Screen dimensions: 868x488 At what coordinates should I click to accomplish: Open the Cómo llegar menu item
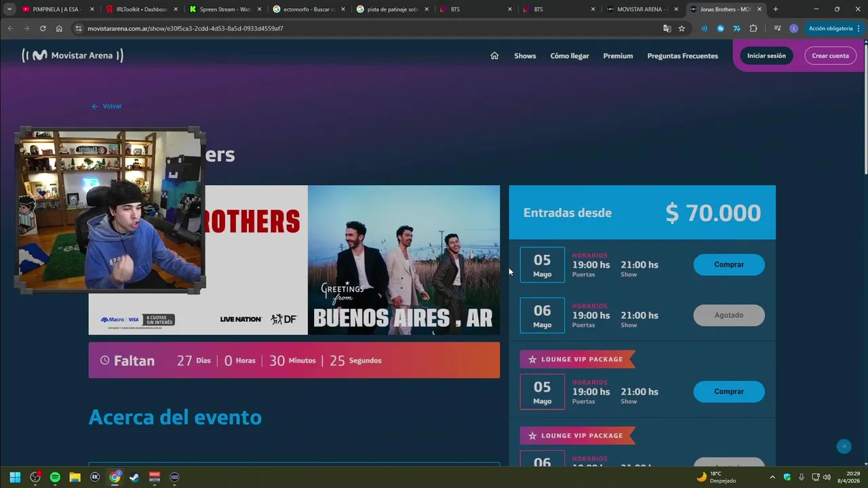pyautogui.click(x=570, y=56)
